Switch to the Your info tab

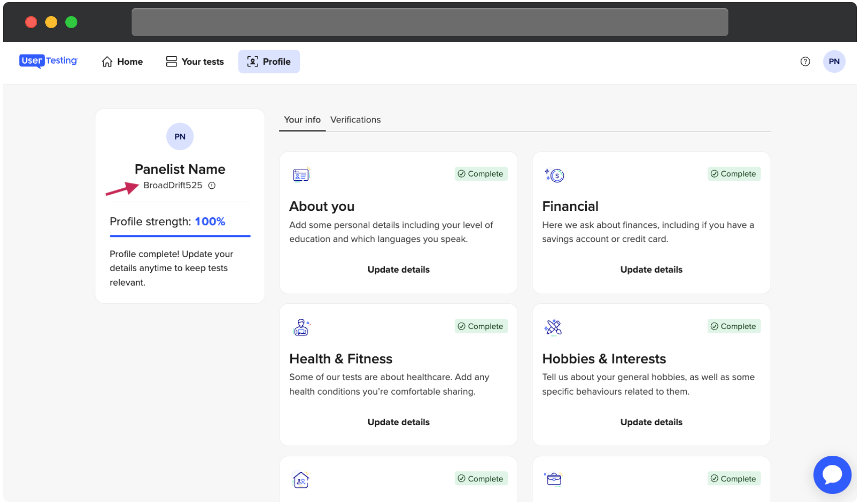[x=302, y=120]
